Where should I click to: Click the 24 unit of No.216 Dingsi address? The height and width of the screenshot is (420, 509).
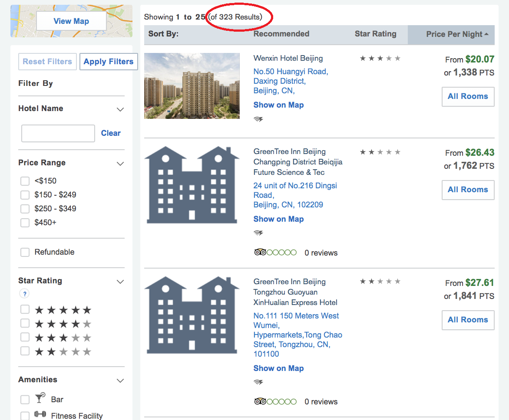pos(295,195)
